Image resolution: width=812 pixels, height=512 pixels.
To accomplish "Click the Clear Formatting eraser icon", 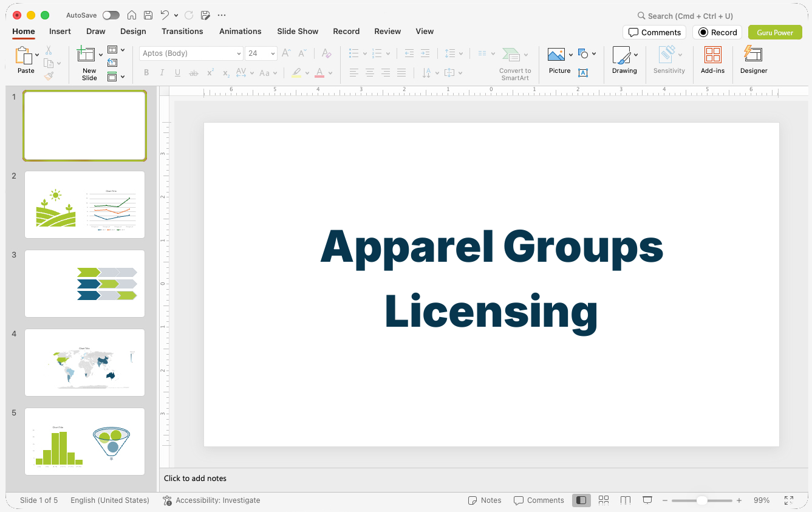I will (x=327, y=53).
